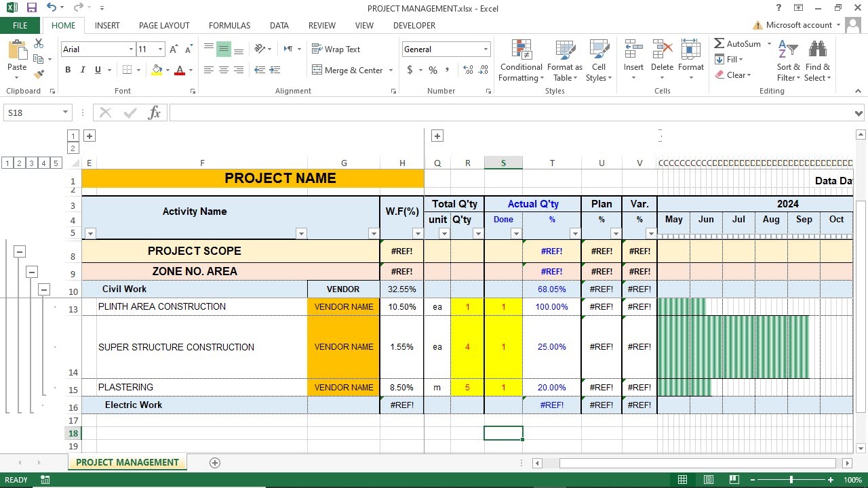868x488 pixels.
Task: Click the Save icon in quick access toolbar
Action: [31, 8]
